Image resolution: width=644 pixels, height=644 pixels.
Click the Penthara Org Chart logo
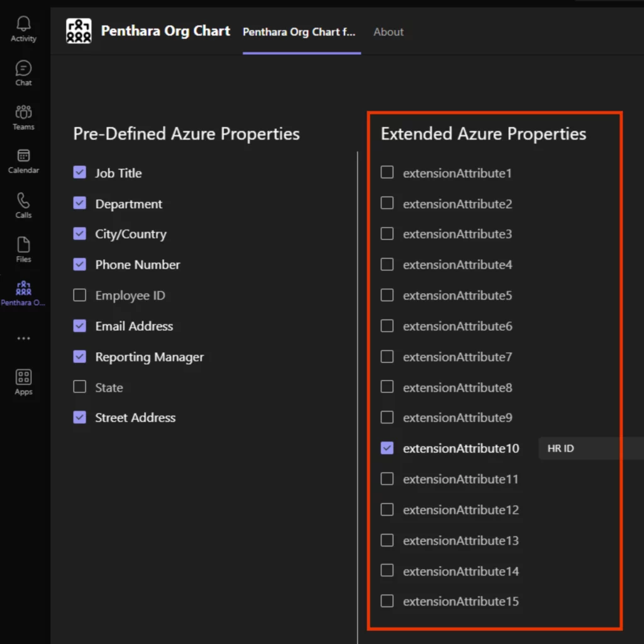point(79,31)
